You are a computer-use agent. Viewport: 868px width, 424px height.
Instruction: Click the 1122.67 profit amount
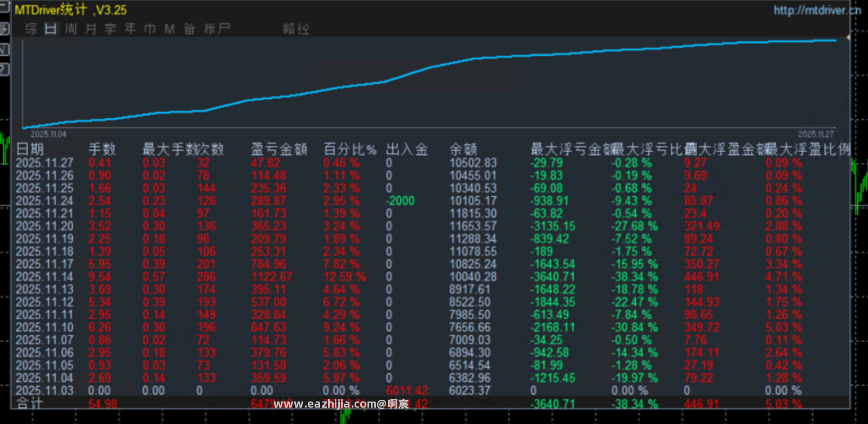point(272,277)
